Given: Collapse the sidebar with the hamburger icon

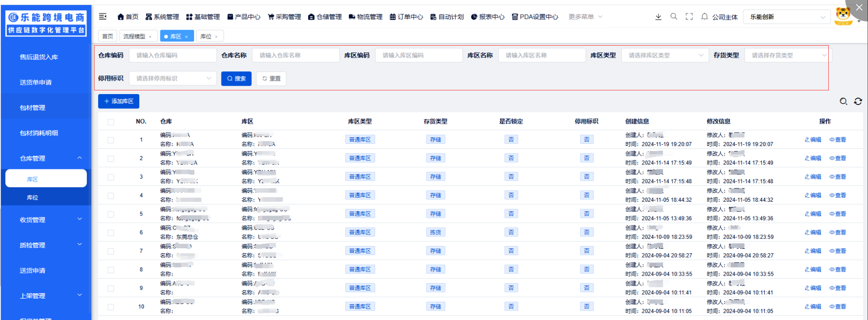Looking at the screenshot, I should pos(103,16).
